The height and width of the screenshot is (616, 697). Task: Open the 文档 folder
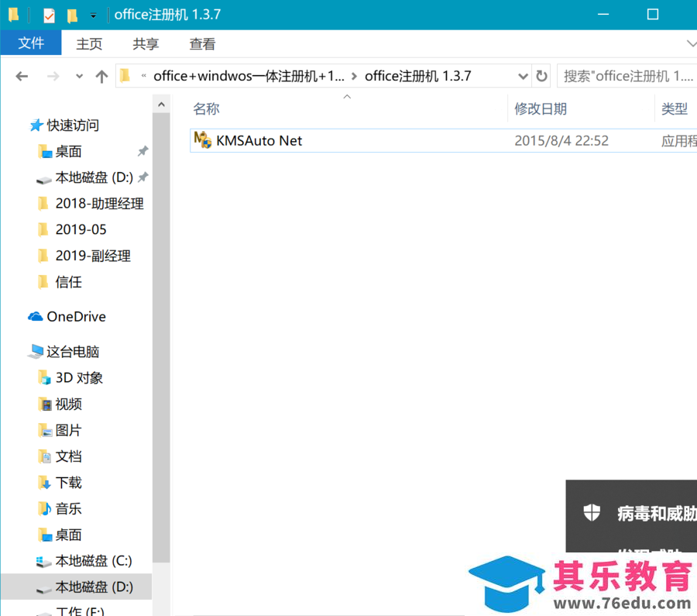[68, 457]
